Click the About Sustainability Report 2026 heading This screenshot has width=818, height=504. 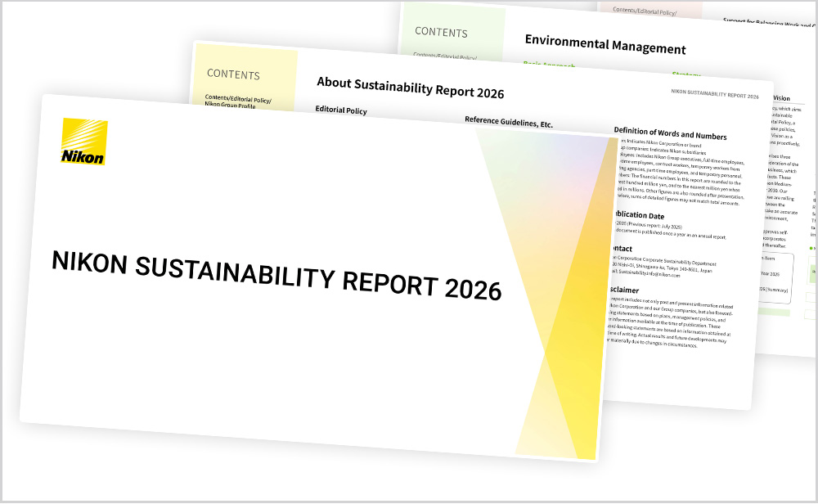pos(411,88)
